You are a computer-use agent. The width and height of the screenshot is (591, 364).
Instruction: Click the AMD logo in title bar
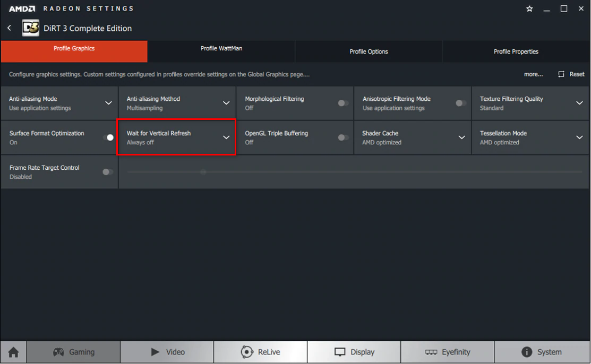22,8
